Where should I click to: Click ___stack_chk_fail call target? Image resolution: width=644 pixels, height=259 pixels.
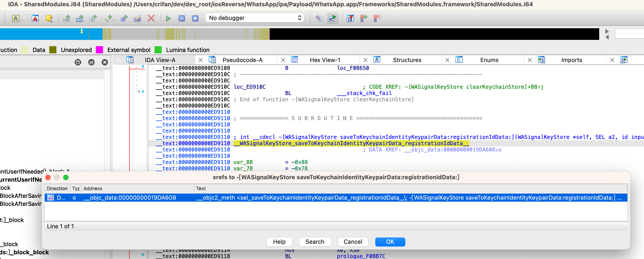[x=364, y=93]
